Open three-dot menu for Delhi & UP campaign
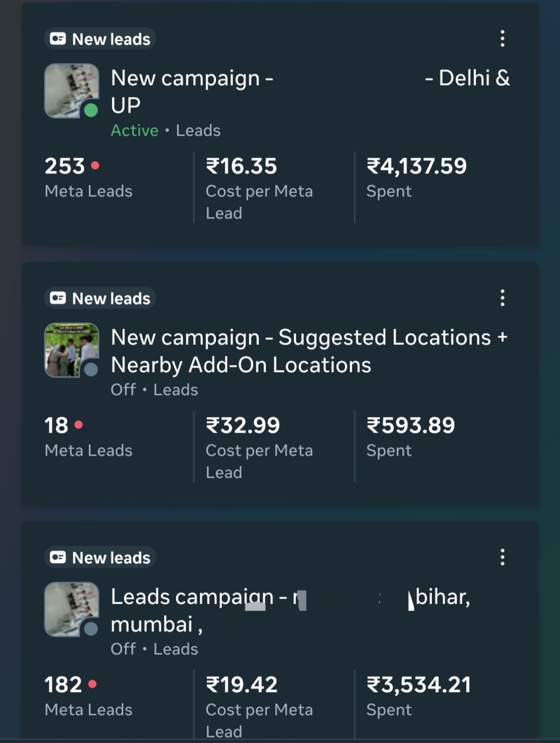 coord(502,39)
